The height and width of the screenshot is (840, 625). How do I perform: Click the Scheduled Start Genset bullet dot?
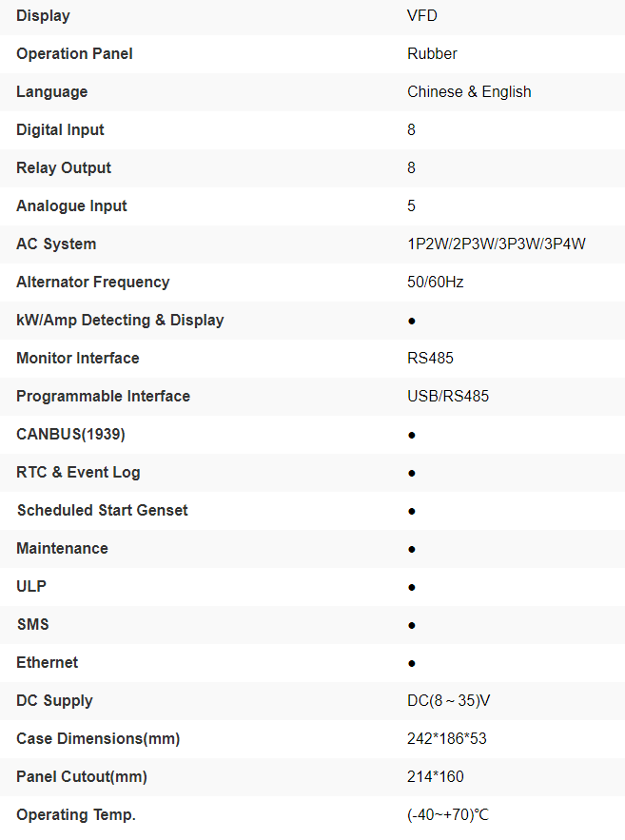coord(412,511)
